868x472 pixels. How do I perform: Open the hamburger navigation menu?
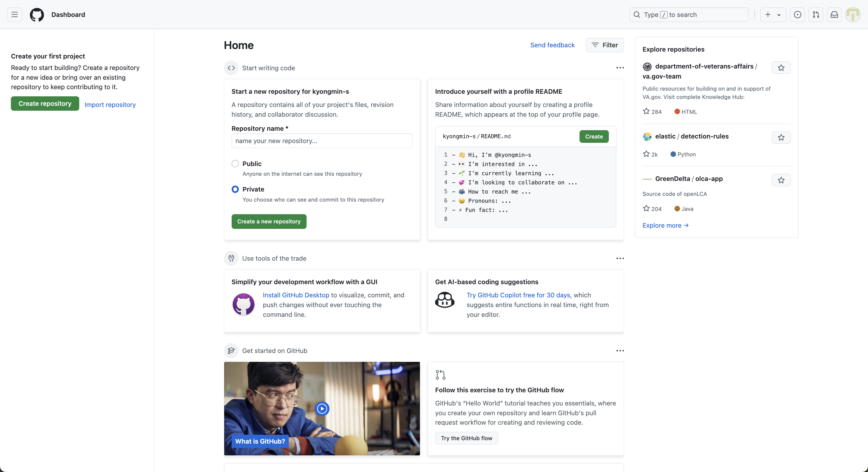(x=14, y=14)
